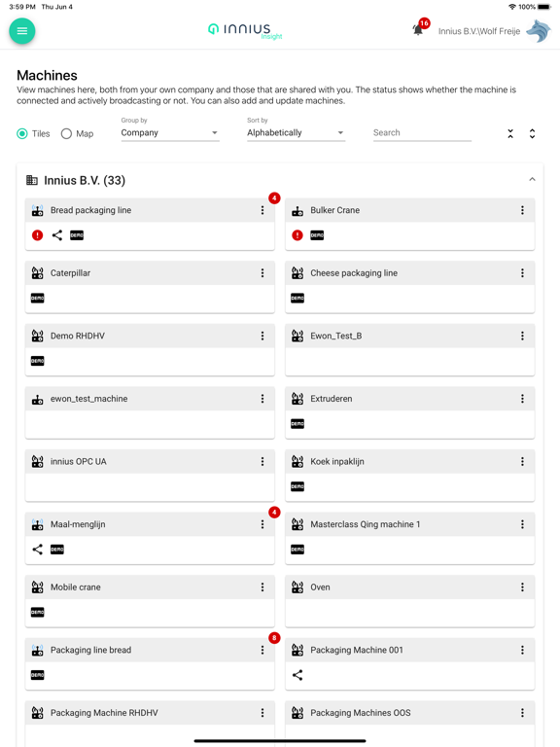Open the Demo RHDHV three-dot menu
Viewport: 560px width, 747px height.
click(x=262, y=336)
